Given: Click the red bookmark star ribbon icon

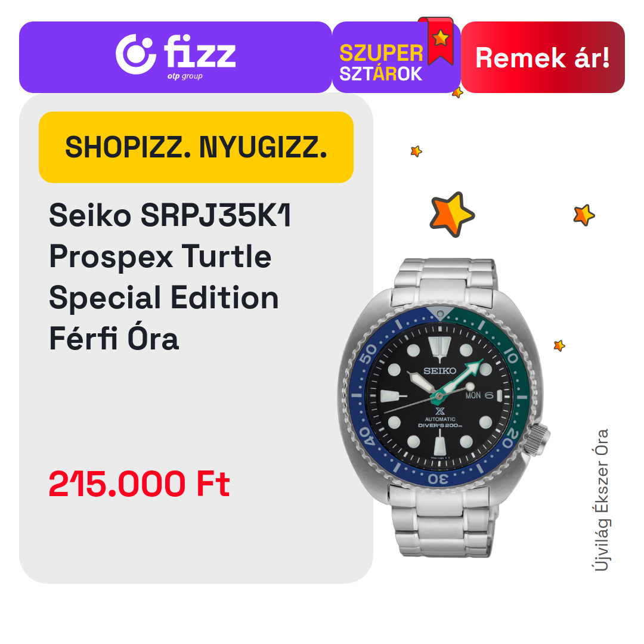Looking at the screenshot, I should pos(440,41).
